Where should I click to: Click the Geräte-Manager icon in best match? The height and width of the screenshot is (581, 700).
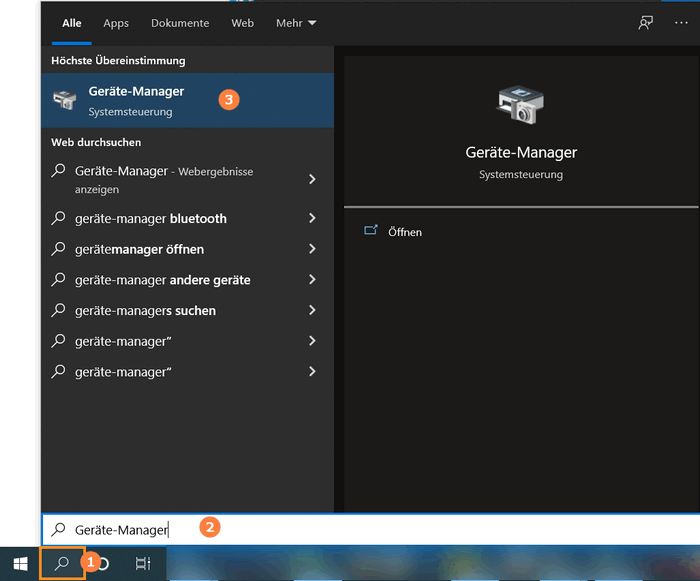coord(65,100)
